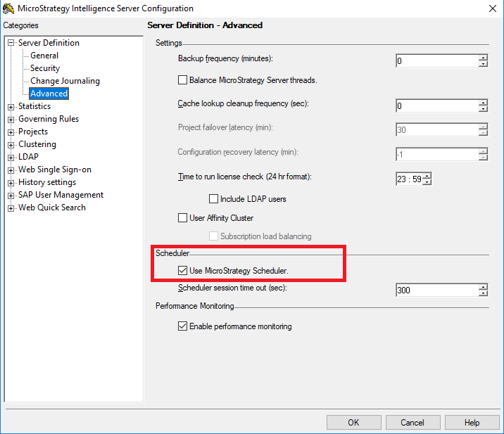Expand the Projects category
504x434 pixels.
[11, 132]
